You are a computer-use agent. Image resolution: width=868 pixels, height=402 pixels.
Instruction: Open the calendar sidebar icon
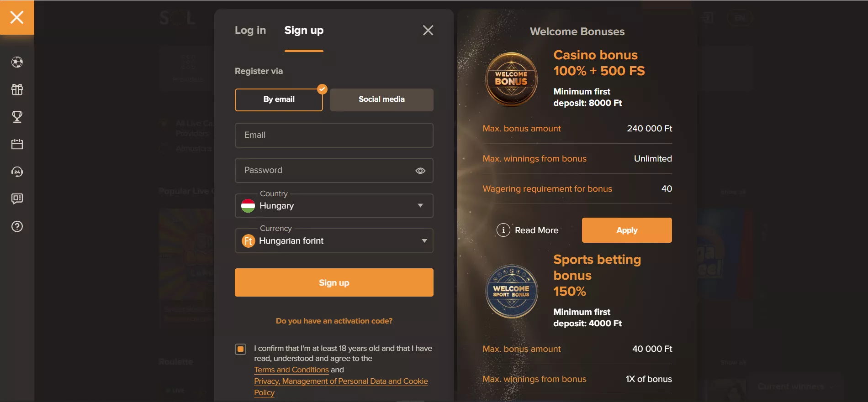click(x=17, y=144)
